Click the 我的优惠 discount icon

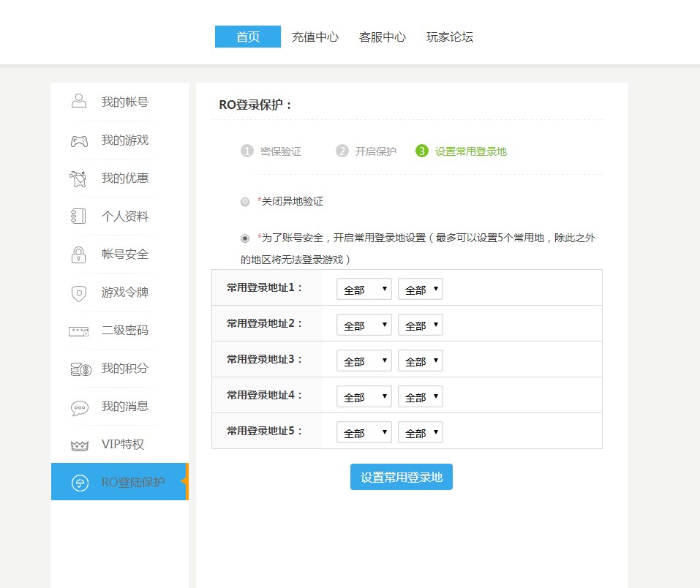(78, 178)
